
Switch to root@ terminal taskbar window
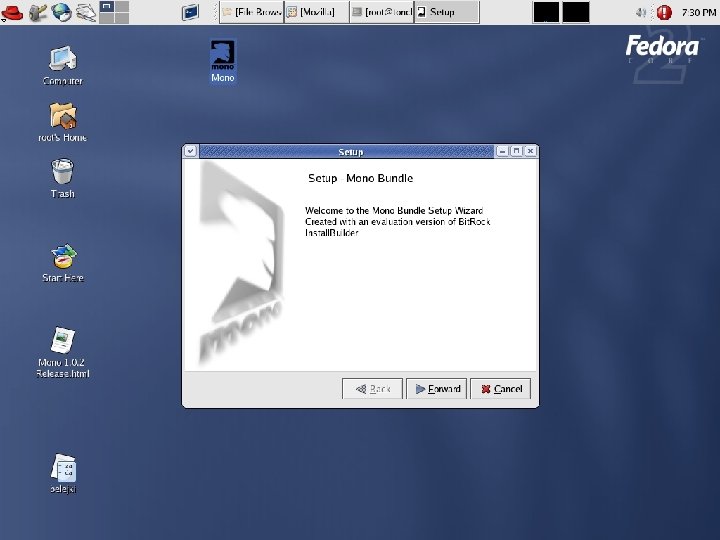382,12
